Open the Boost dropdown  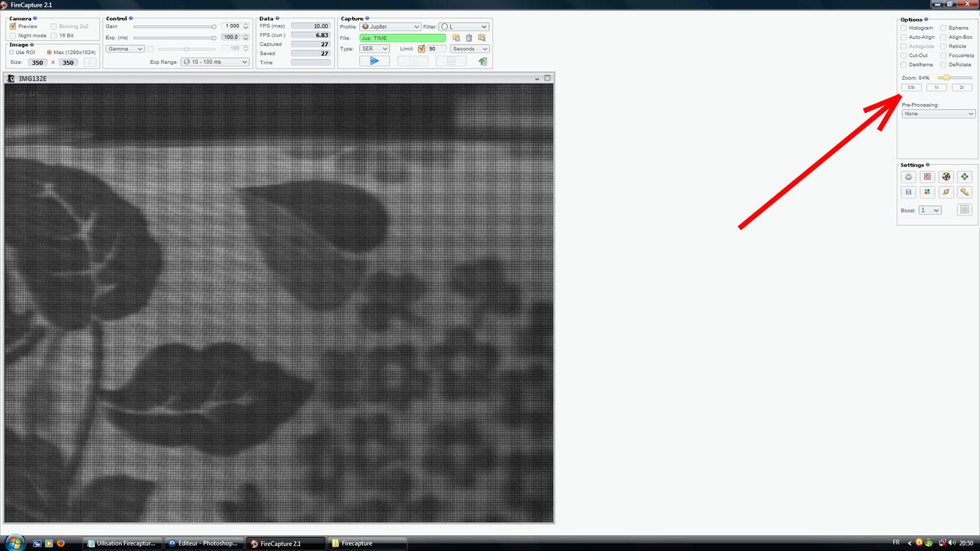click(930, 211)
